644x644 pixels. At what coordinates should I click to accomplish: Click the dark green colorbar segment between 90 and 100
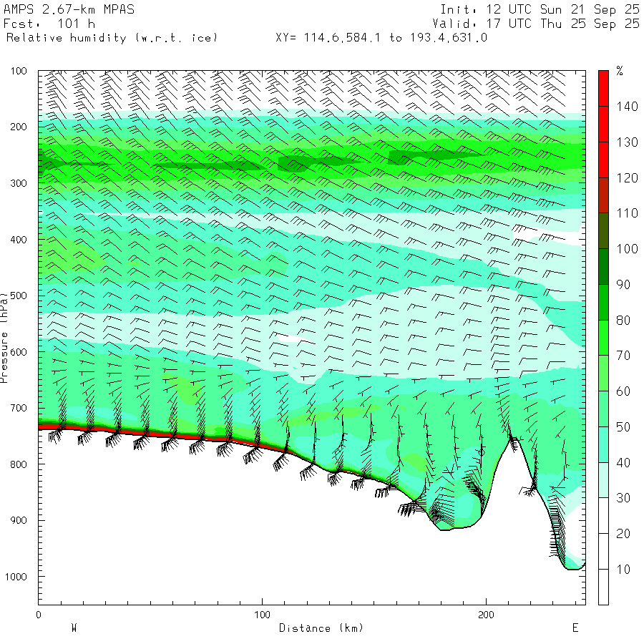coord(603,267)
